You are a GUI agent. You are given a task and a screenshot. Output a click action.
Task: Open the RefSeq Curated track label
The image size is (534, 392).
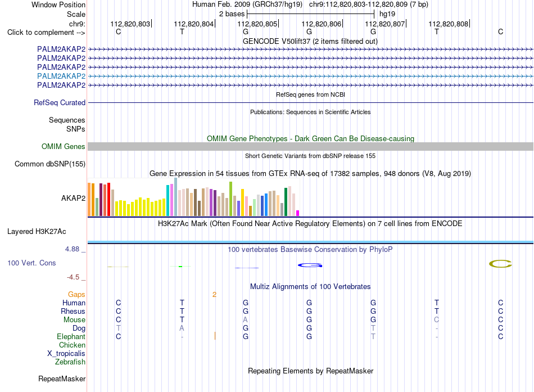tap(60, 102)
